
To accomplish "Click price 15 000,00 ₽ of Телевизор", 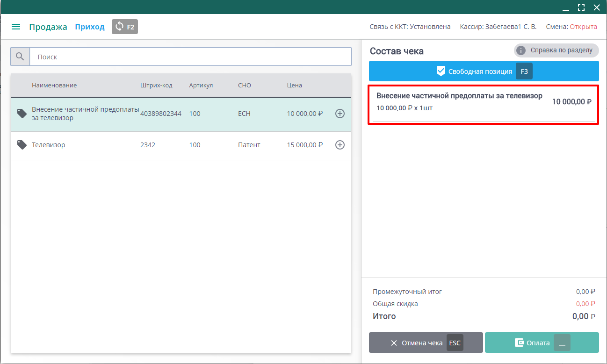I will pos(305,145).
